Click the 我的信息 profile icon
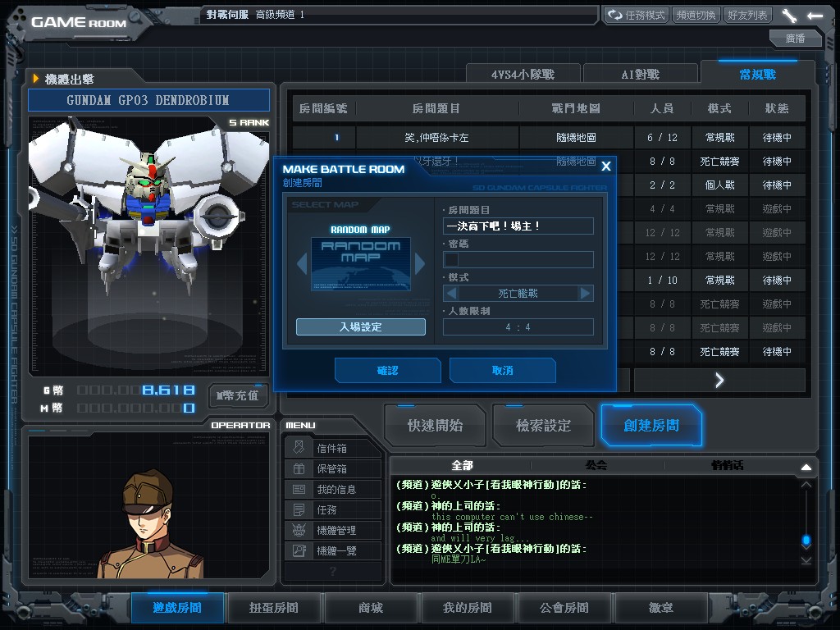840x630 pixels. click(299, 489)
